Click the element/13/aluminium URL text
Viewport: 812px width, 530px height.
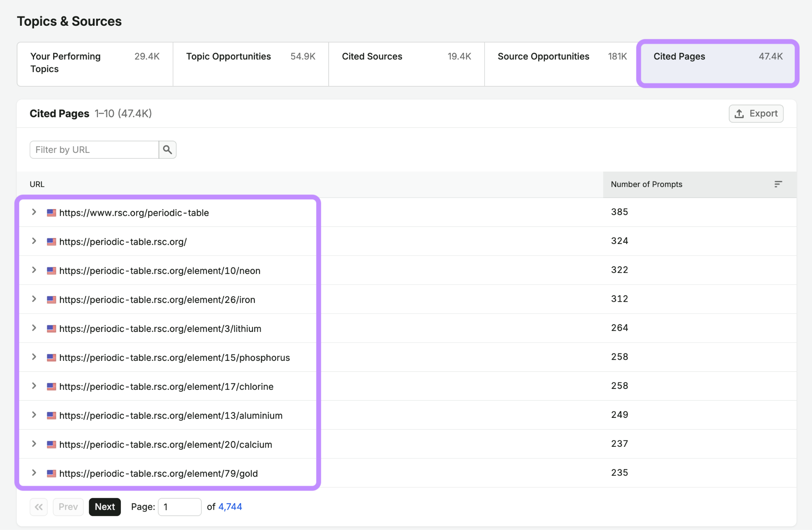(x=171, y=416)
